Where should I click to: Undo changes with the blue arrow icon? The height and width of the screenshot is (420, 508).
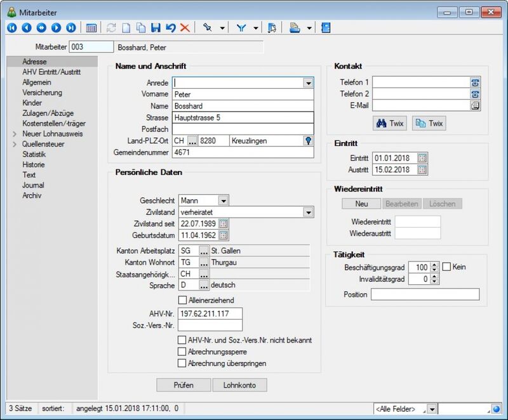pos(170,28)
